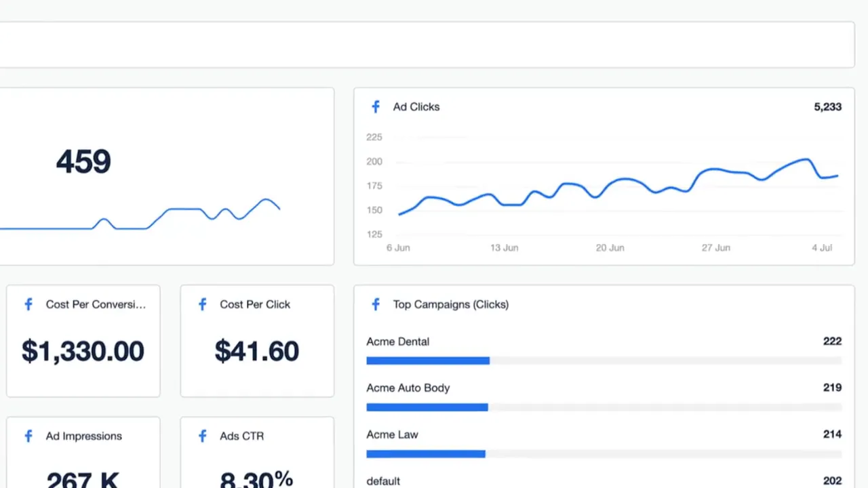Click the Acme Dental progress bar
868x488 pixels.
(604, 361)
